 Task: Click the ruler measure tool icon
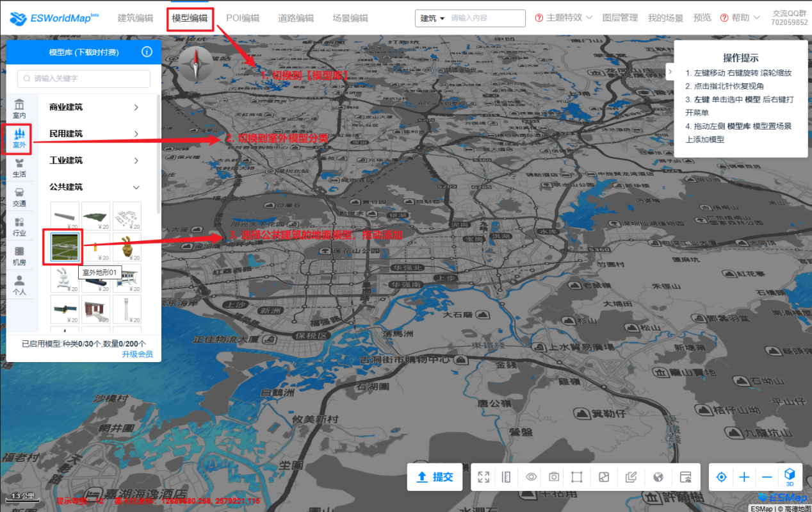pos(507,477)
